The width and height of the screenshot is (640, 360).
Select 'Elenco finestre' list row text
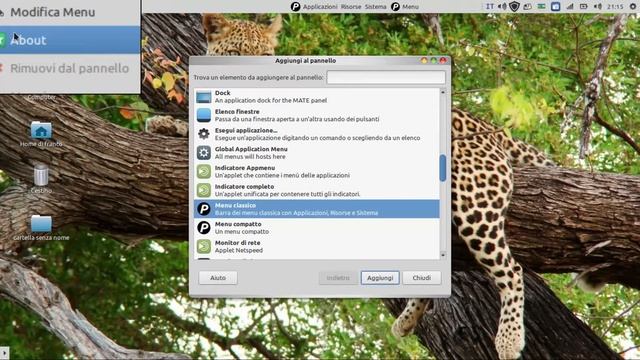pos(237,111)
